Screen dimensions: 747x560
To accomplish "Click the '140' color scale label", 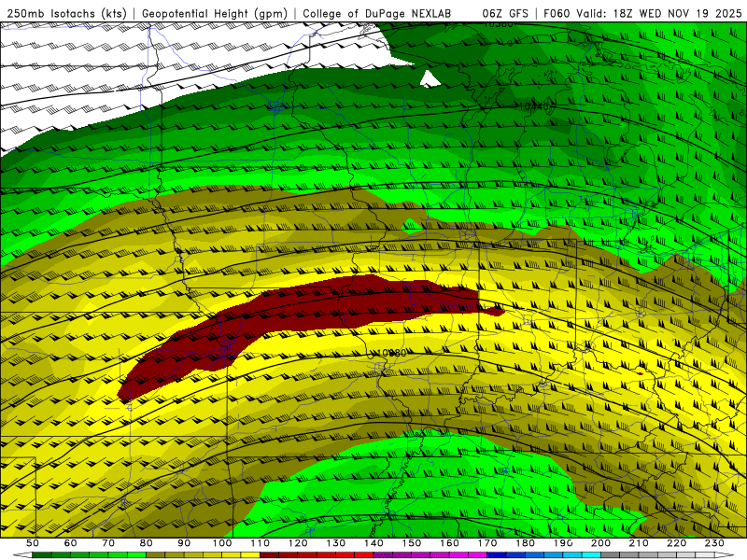I will (373, 543).
